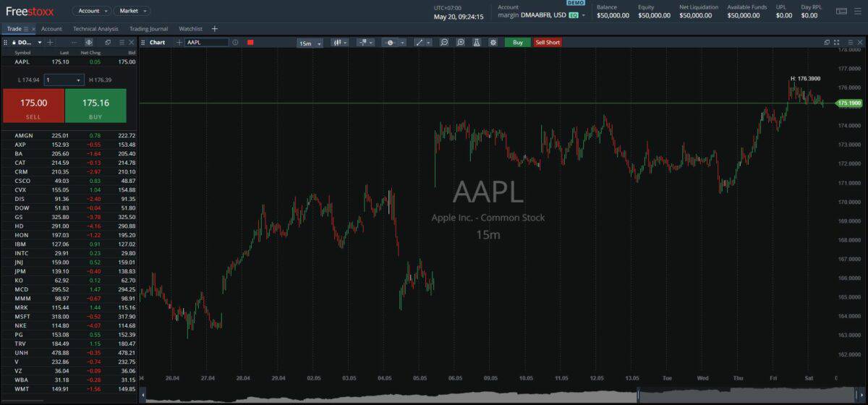The image size is (868, 405).
Task: Maximize the chart panel to fullscreen
Action: coord(837,43)
